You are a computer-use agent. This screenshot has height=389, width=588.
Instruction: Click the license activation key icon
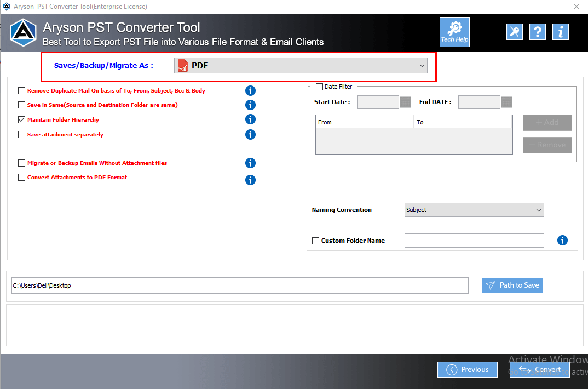click(514, 32)
